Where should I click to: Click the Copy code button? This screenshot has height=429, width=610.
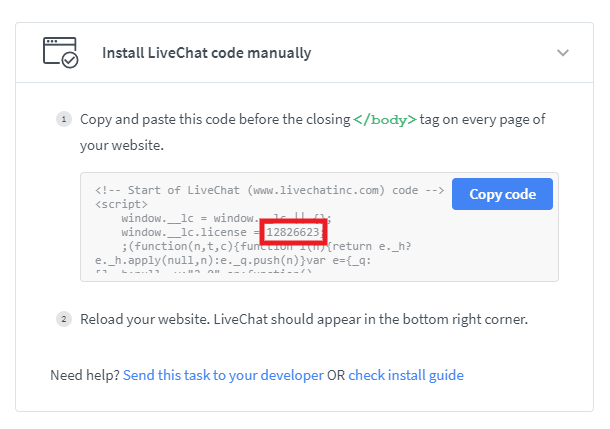[x=502, y=194]
